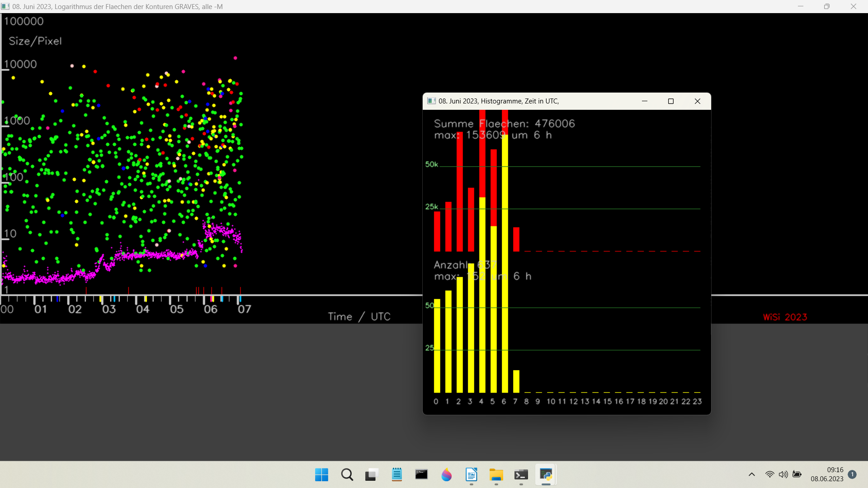Restore down the main Logarithmus window
Screen dimensions: 868x488
pyautogui.click(x=827, y=6)
